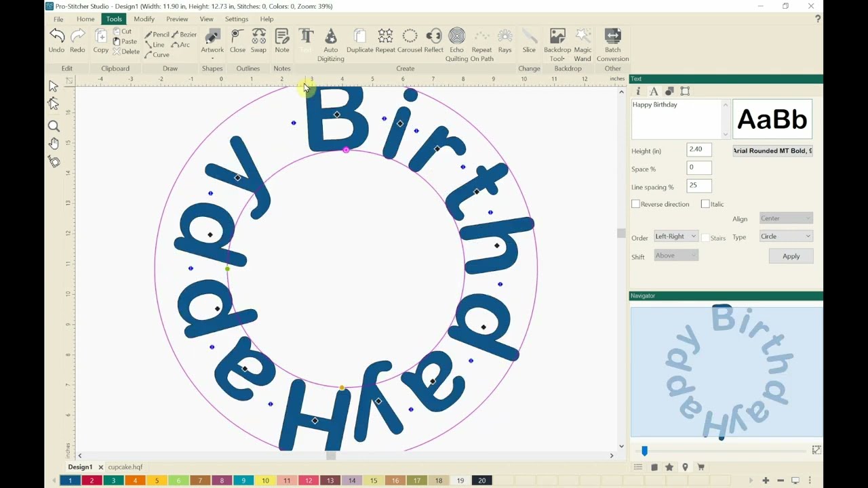868x488 pixels.
Task: Open the Align dropdown showing Center
Action: pyautogui.click(x=785, y=218)
